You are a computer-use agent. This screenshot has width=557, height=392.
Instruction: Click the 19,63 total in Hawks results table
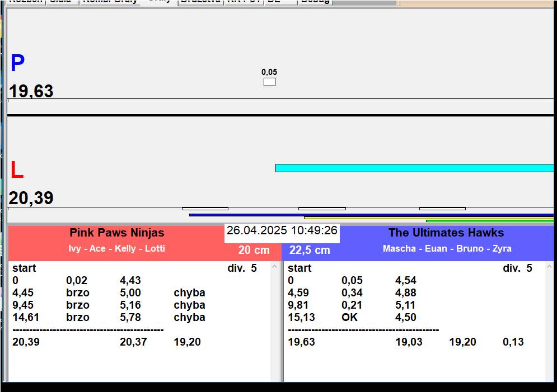(x=301, y=342)
